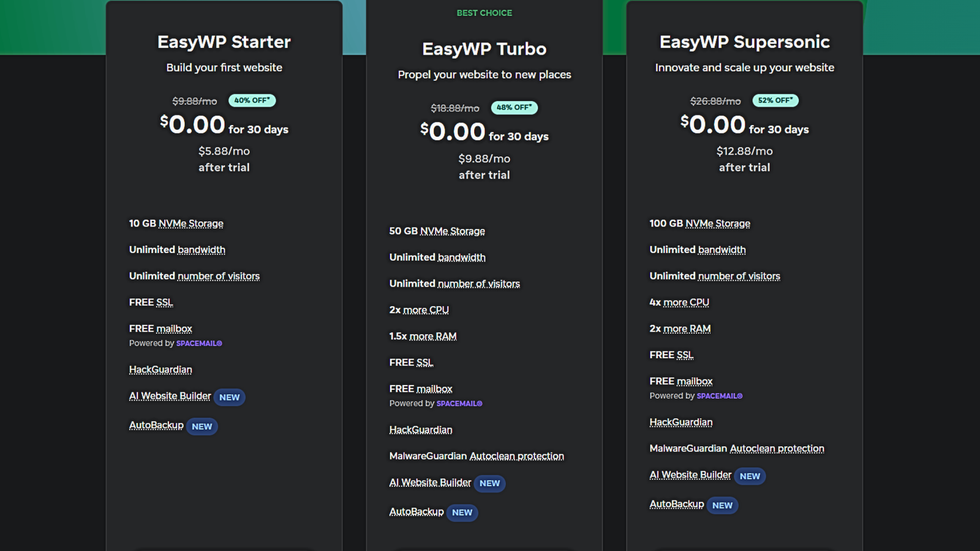This screenshot has width=980, height=551.
Task: Click the $9.88/mo after trial Turbo price
Action: pyautogui.click(x=484, y=159)
